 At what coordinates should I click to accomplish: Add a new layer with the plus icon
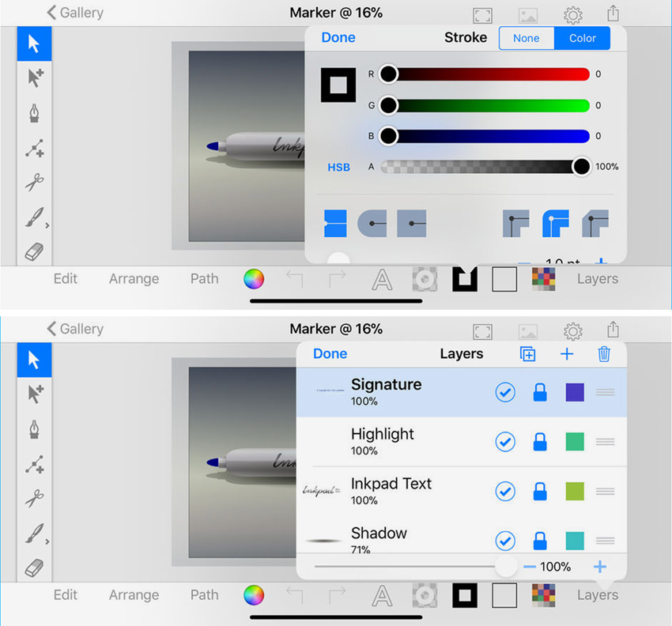[x=567, y=354]
